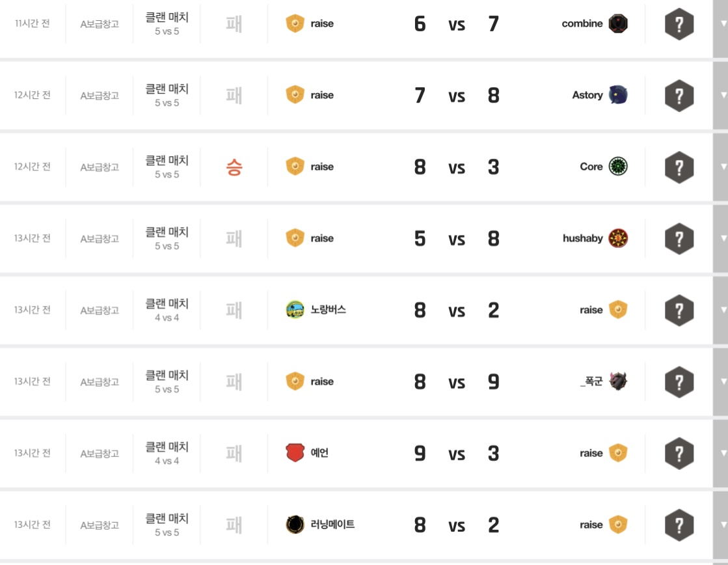Screen dimensions: 728x565
Task: Click question mark icon in combine match row
Action: (679, 25)
